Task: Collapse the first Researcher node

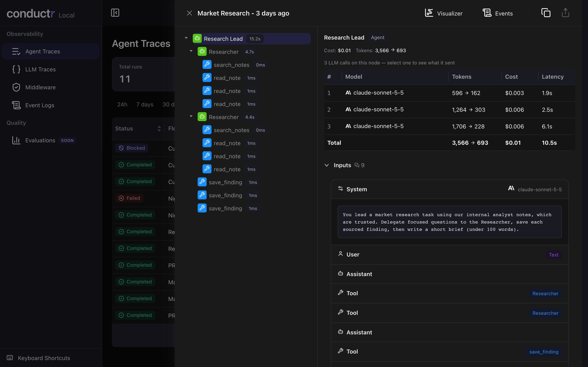Action: click(191, 51)
